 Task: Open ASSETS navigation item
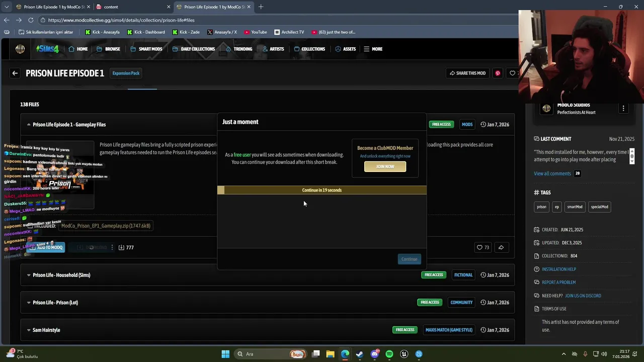(345, 49)
